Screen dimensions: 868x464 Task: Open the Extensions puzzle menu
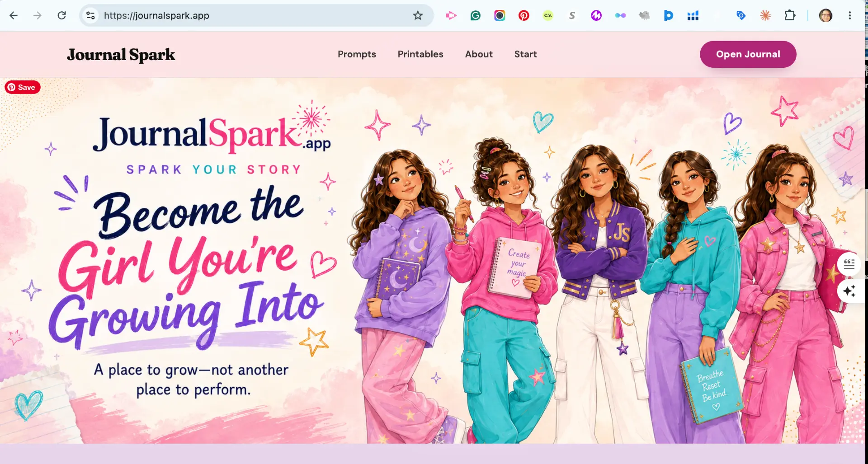pos(790,15)
